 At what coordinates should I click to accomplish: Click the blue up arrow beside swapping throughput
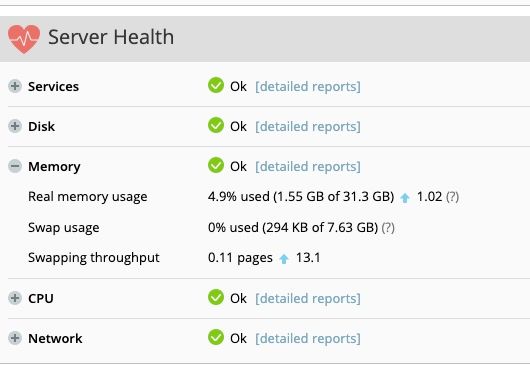[x=284, y=259]
